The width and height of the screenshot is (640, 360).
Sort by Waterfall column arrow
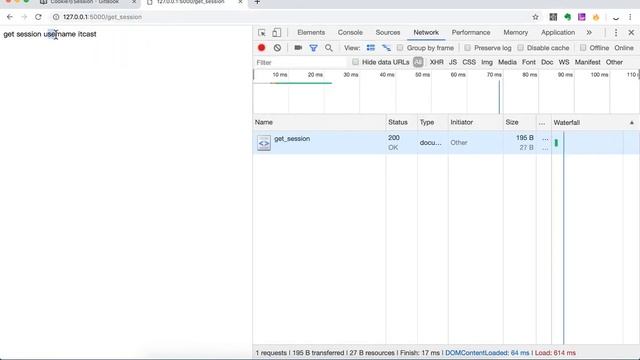pyautogui.click(x=631, y=122)
